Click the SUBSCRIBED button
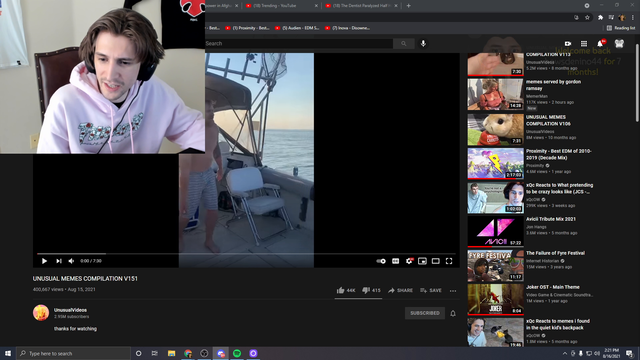Screen dimensions: 640x360 (425, 313)
